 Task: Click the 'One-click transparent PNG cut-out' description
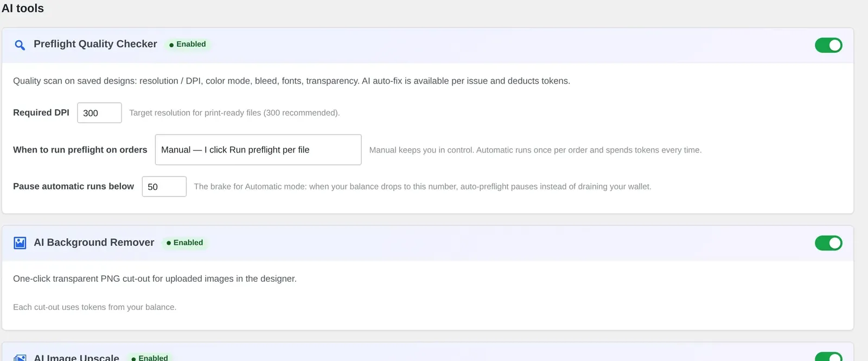coord(155,278)
